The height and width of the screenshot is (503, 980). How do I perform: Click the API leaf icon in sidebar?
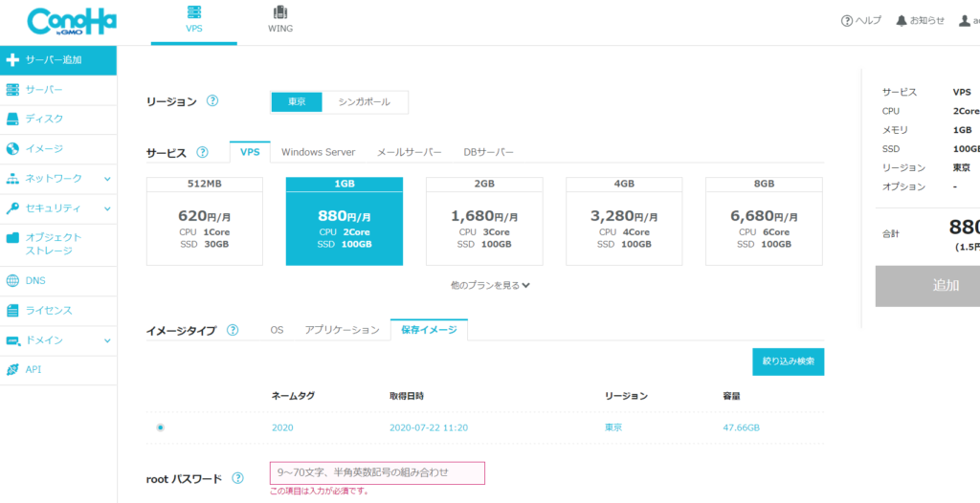12,370
